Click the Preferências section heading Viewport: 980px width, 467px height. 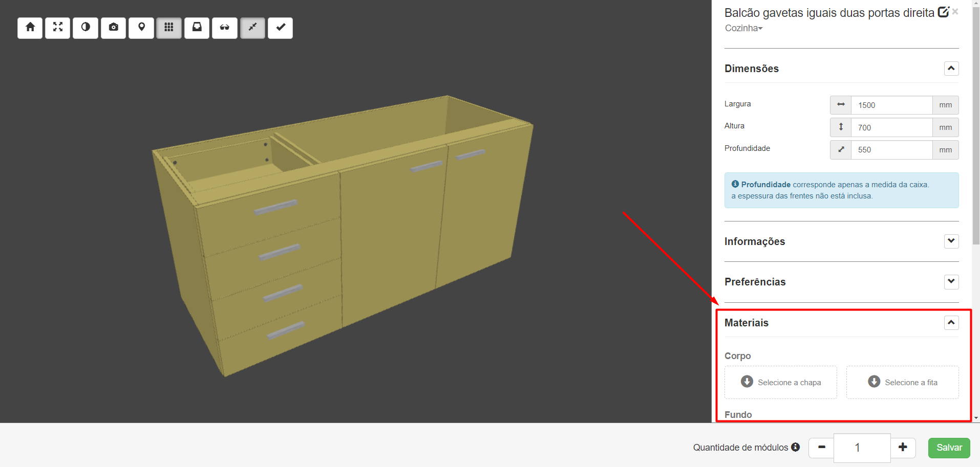tap(755, 282)
